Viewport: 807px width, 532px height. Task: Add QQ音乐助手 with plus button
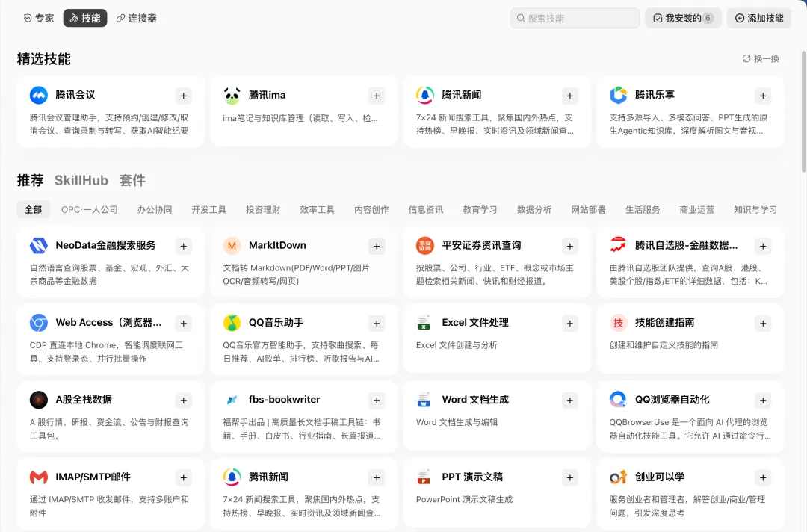point(377,324)
